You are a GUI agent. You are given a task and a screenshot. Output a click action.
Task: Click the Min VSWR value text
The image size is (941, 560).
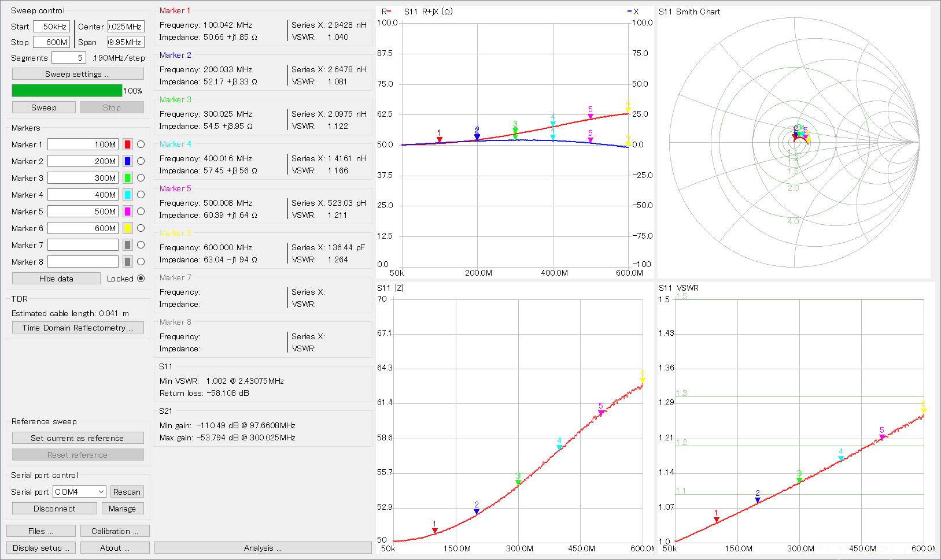pyautogui.click(x=245, y=381)
